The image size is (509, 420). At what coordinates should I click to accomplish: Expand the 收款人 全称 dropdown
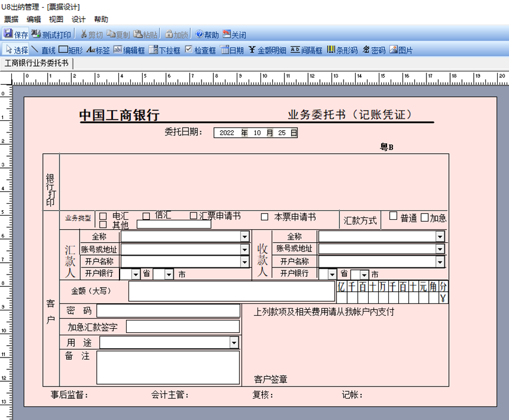click(440, 237)
